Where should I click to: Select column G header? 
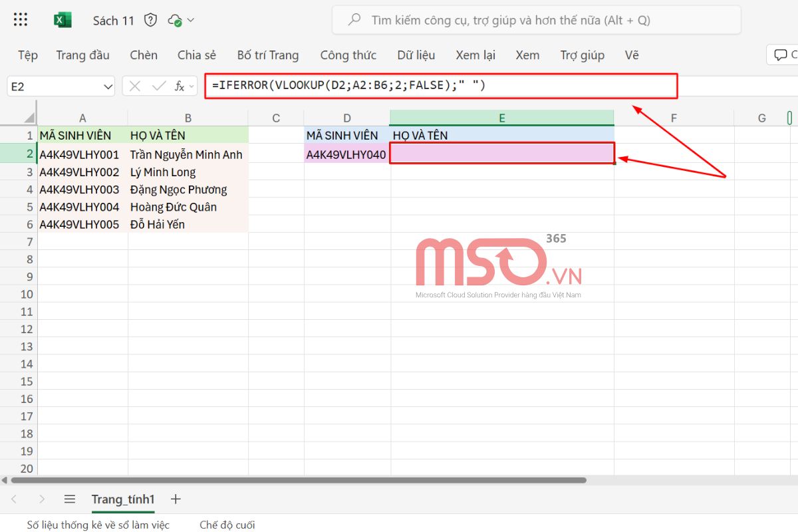(762, 118)
